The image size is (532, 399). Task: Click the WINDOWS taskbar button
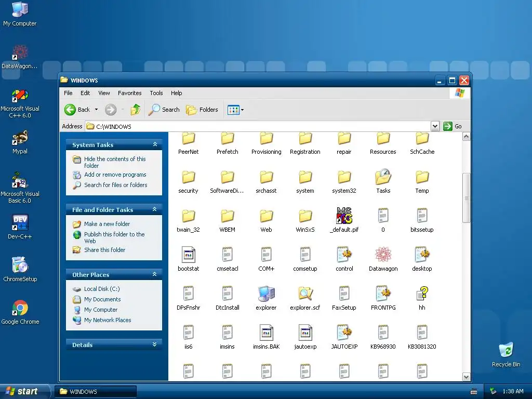click(x=96, y=392)
